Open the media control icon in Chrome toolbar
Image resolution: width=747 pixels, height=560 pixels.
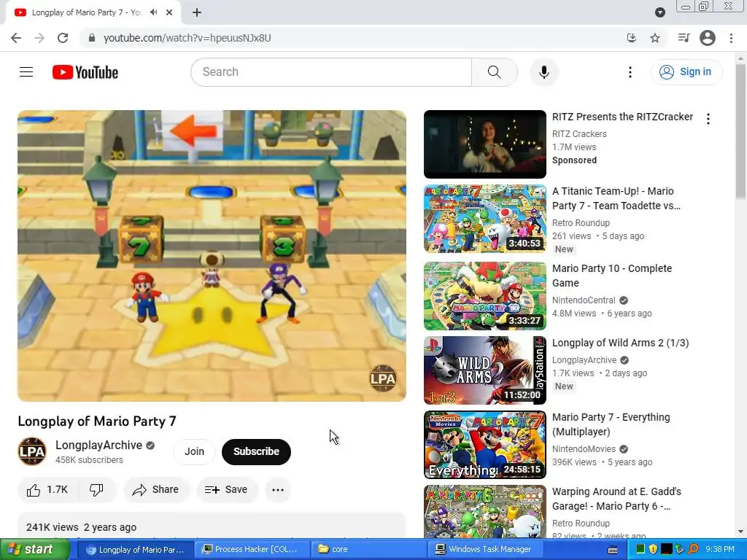point(684,38)
